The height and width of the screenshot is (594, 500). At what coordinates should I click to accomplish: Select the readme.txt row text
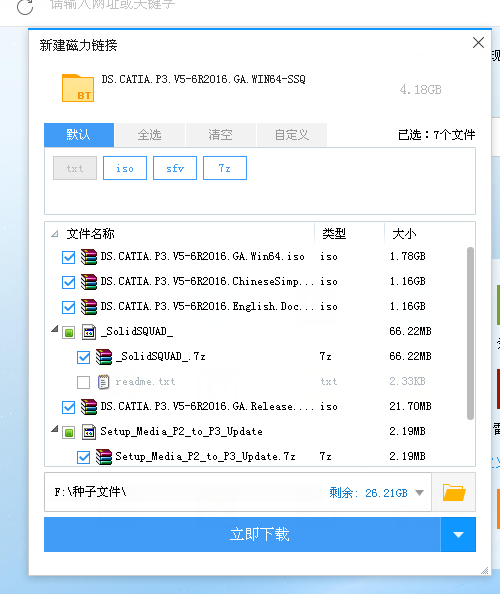click(x=145, y=381)
